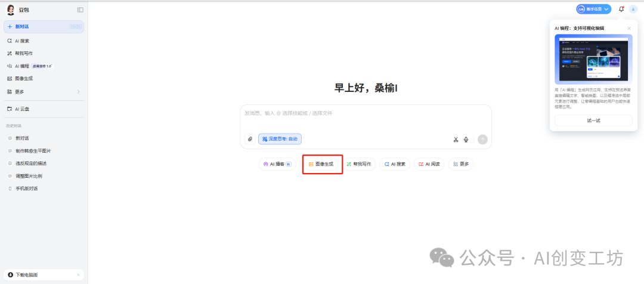Click the microphone voice input icon
The width and height of the screenshot is (644, 284).
coord(466,140)
